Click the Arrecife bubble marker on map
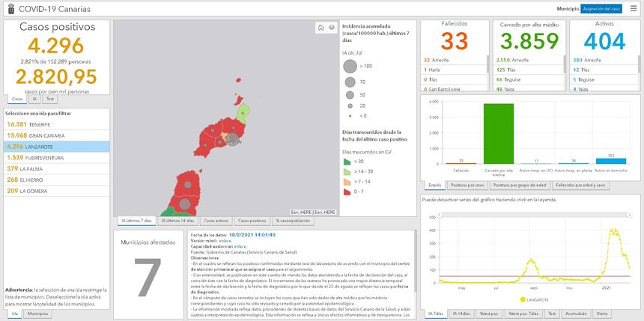 (234, 141)
